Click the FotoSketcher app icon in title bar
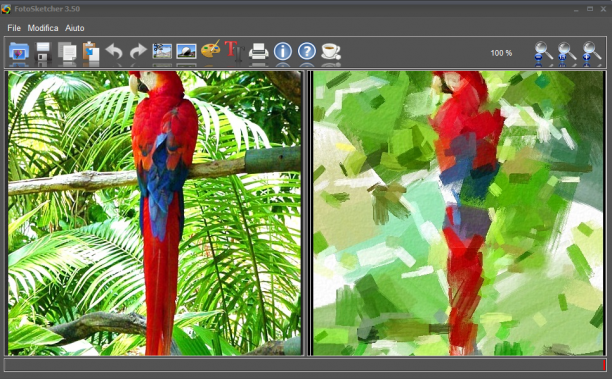612x379 pixels. point(6,9)
